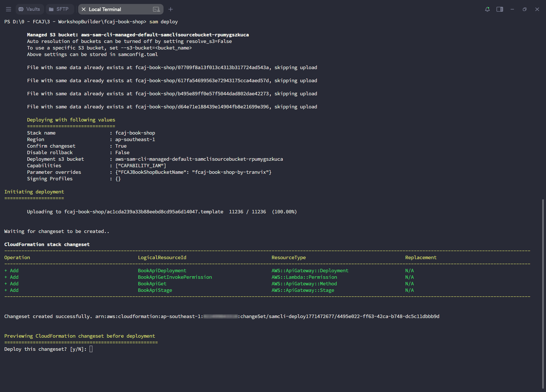Click Disable rollback value False
Screen dimensions: 546x392
(x=122, y=152)
